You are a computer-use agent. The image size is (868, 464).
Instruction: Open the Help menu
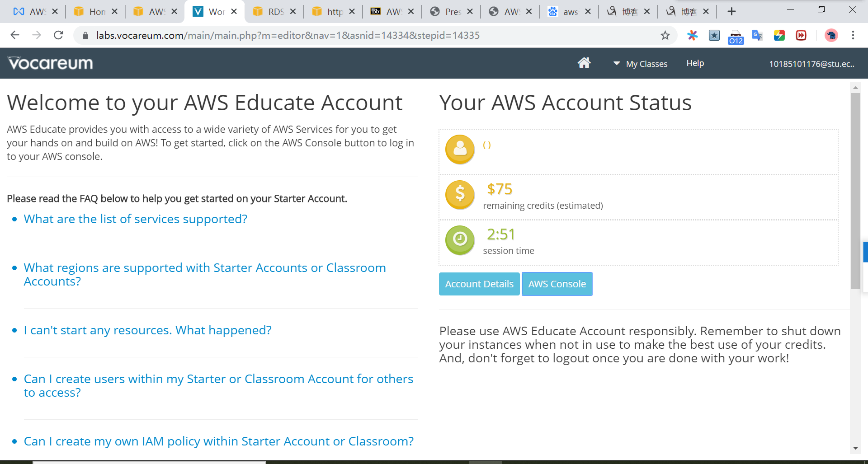coord(695,63)
